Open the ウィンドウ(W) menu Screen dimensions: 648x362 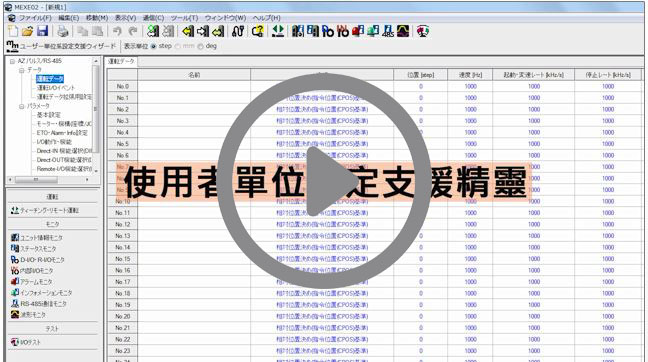click(225, 18)
